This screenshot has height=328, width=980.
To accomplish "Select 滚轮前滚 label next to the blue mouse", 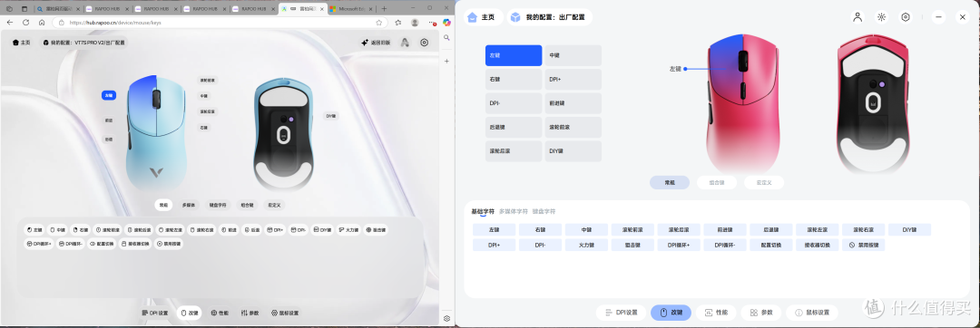I will pyautogui.click(x=208, y=81).
